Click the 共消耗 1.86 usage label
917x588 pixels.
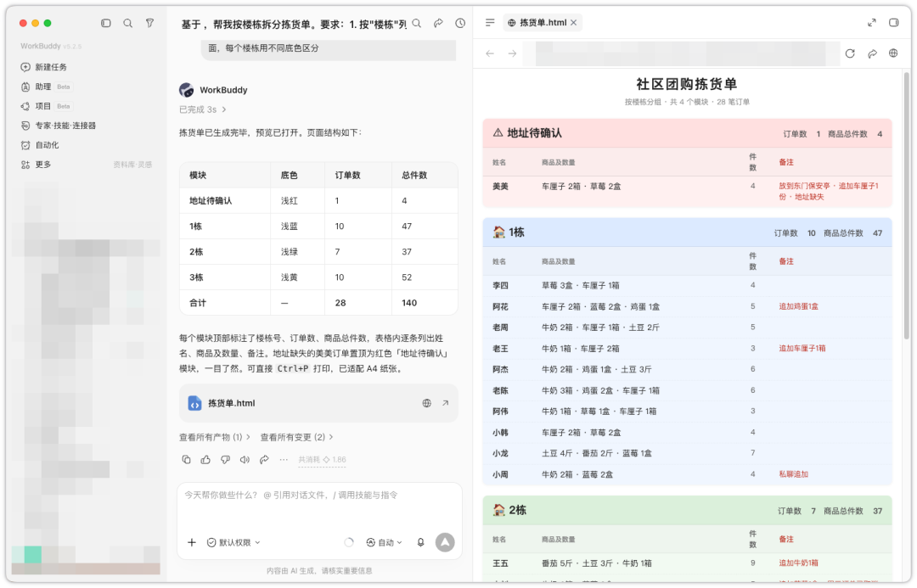(x=323, y=460)
